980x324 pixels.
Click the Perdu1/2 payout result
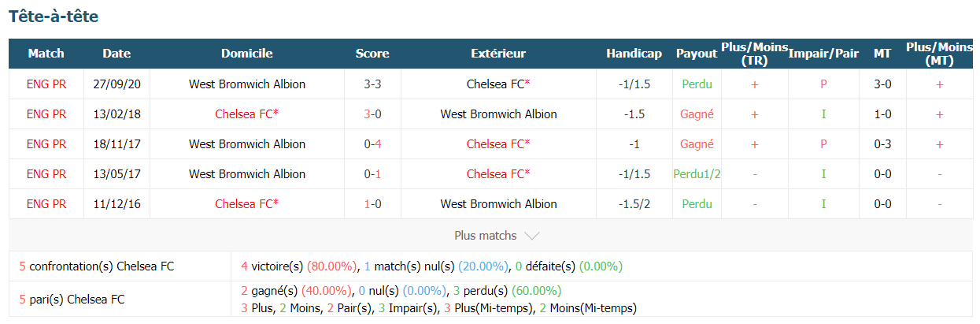(697, 173)
